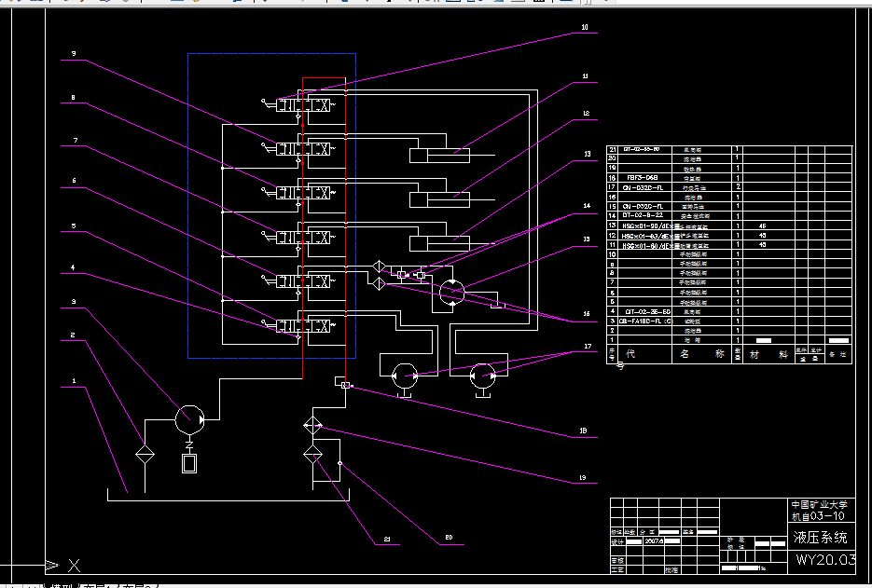Click callout number 10 label
Screen dimensions: 872x588
click(585, 27)
